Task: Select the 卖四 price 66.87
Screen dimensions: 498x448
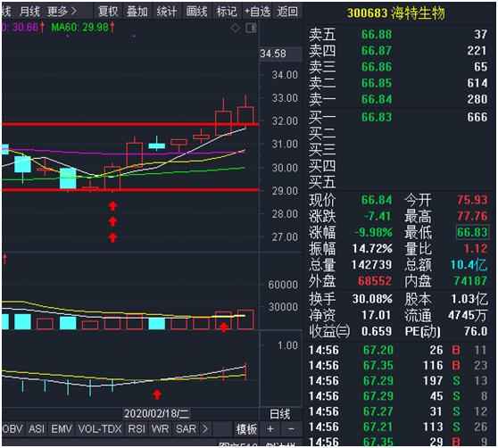Action: pyautogui.click(x=377, y=51)
